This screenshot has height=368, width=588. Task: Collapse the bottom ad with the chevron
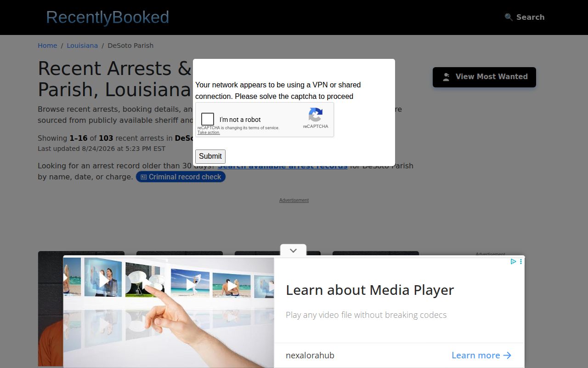click(293, 250)
